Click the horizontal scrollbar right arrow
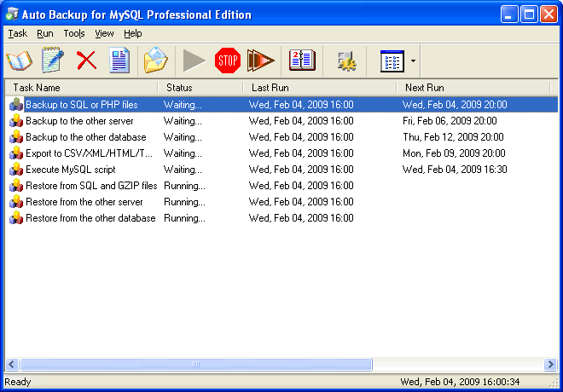This screenshot has width=563, height=392. (550, 365)
